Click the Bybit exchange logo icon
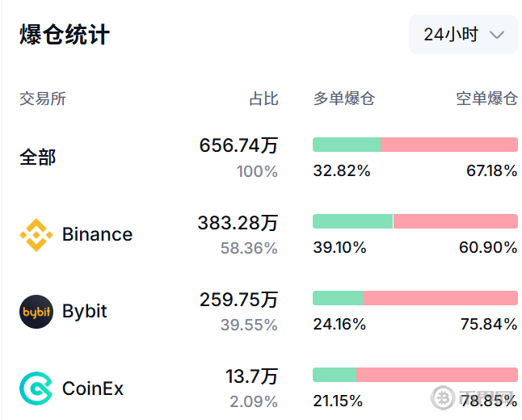 coord(36,312)
